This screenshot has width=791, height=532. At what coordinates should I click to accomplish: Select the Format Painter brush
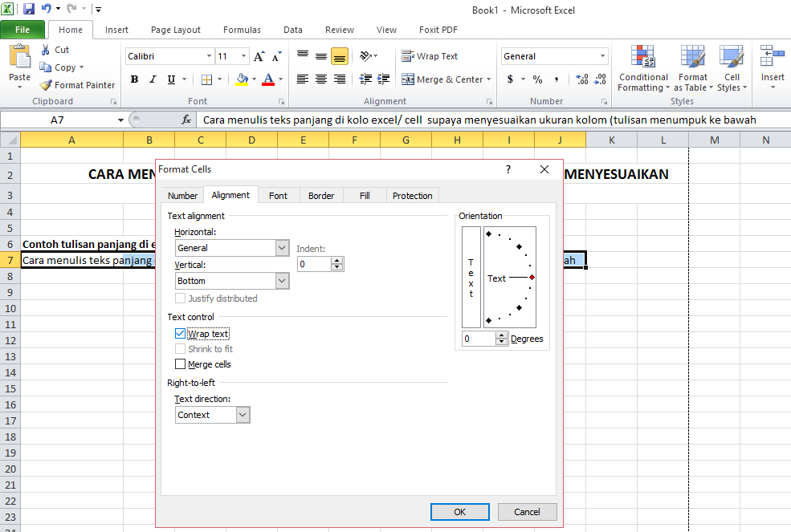46,85
